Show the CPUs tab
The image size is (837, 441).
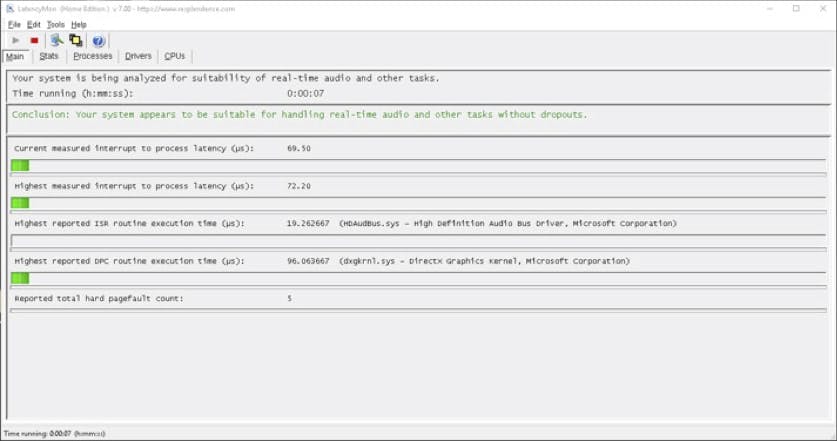175,56
